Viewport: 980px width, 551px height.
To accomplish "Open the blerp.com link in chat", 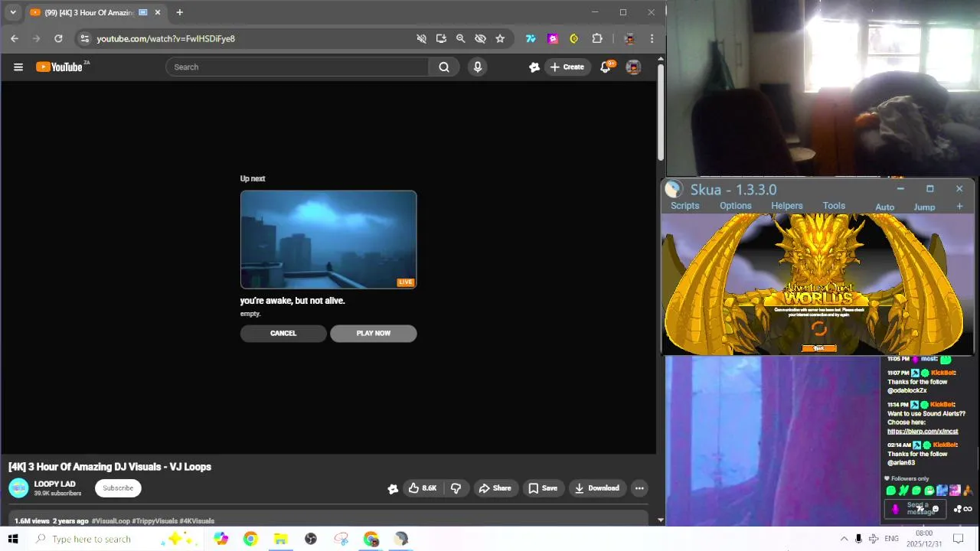I will 923,432.
